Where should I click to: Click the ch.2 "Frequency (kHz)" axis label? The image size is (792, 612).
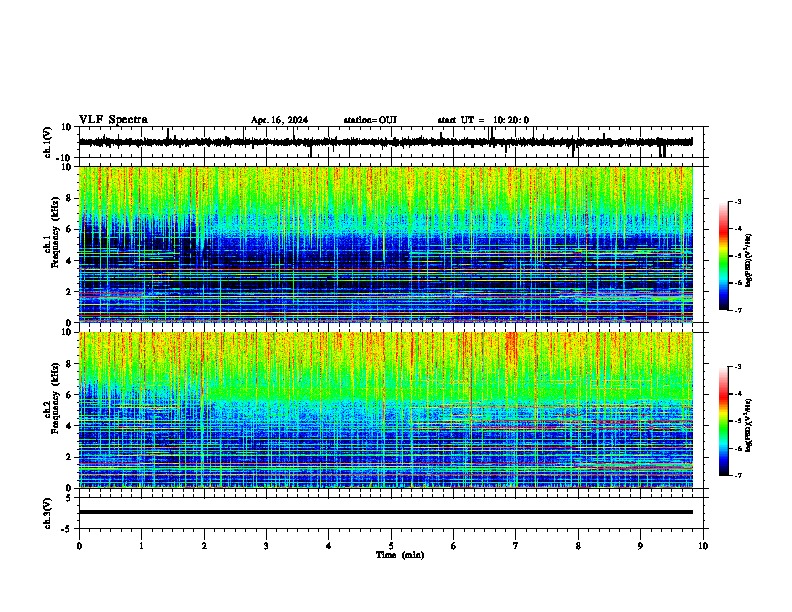tap(55, 398)
